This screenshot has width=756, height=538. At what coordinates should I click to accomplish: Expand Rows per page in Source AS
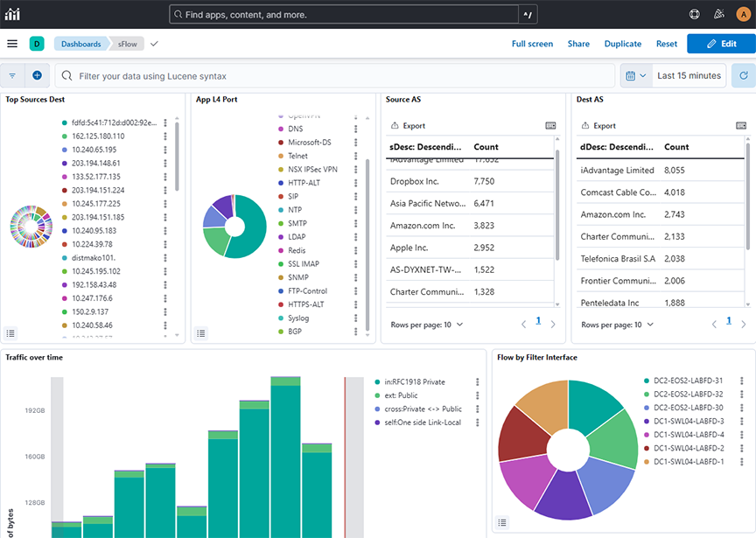(426, 325)
